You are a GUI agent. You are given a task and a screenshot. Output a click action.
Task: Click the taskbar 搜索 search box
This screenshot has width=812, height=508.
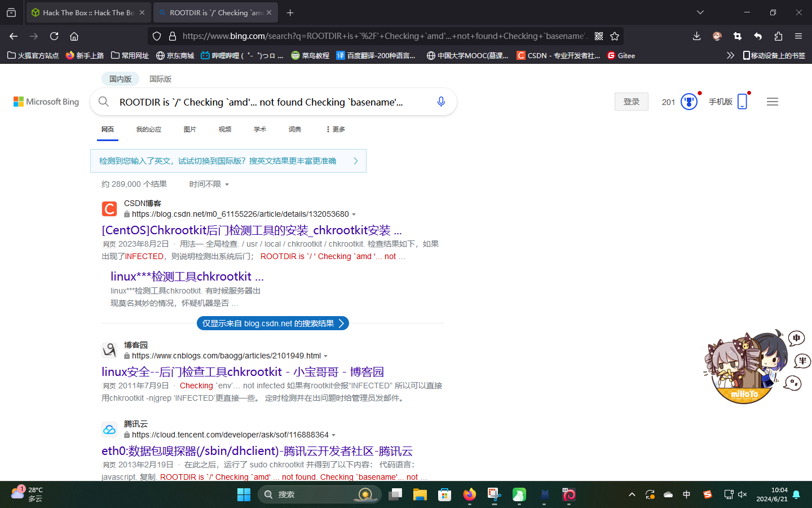coord(319,494)
